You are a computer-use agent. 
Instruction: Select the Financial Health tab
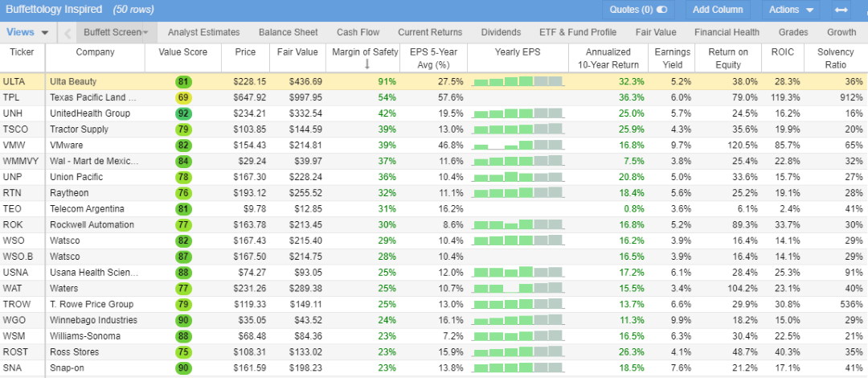pos(727,32)
